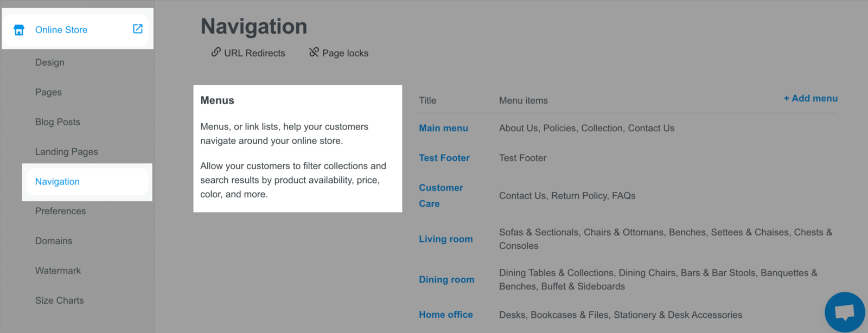The width and height of the screenshot is (868, 333).
Task: Open Blog Posts in sidebar
Action: (58, 122)
